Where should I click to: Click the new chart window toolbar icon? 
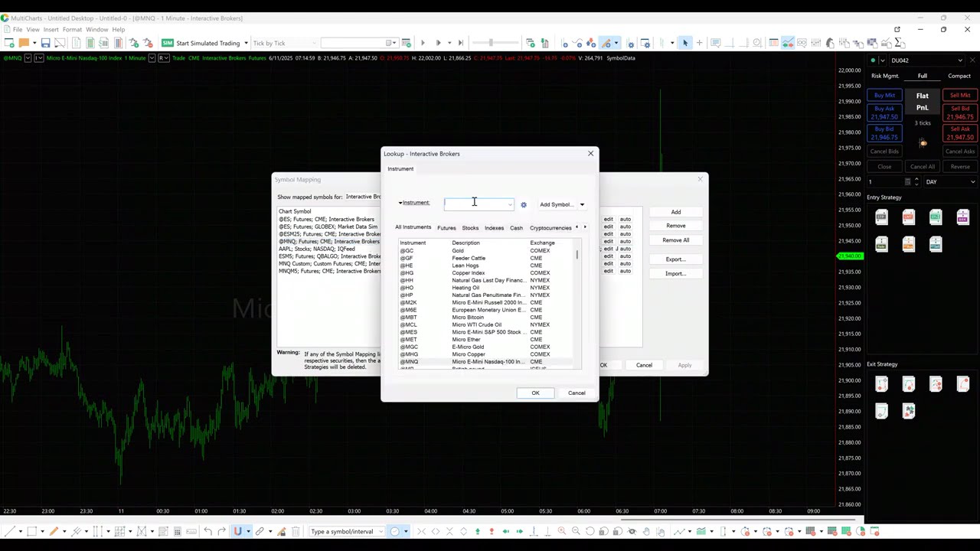(8, 43)
